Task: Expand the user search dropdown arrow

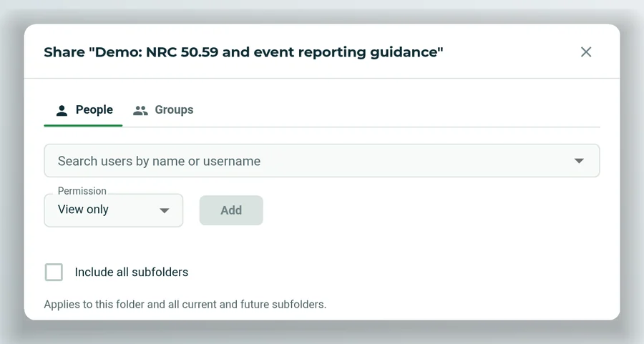Action: (x=579, y=161)
